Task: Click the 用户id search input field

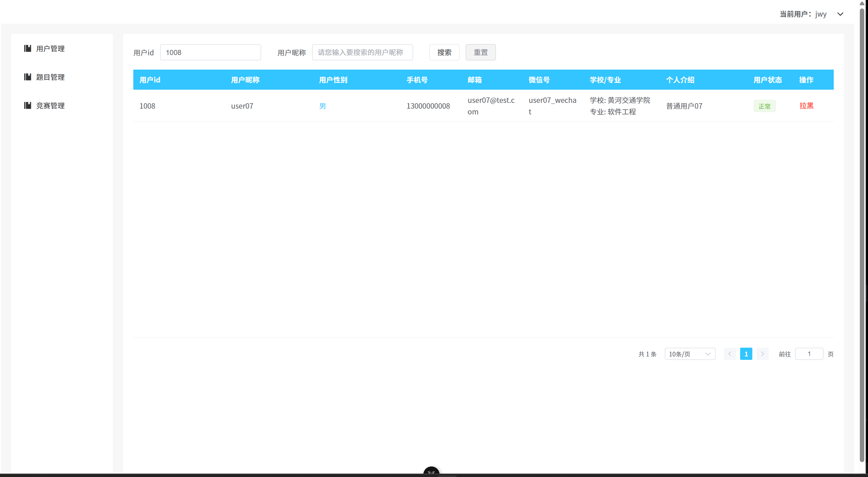Action: pos(210,52)
